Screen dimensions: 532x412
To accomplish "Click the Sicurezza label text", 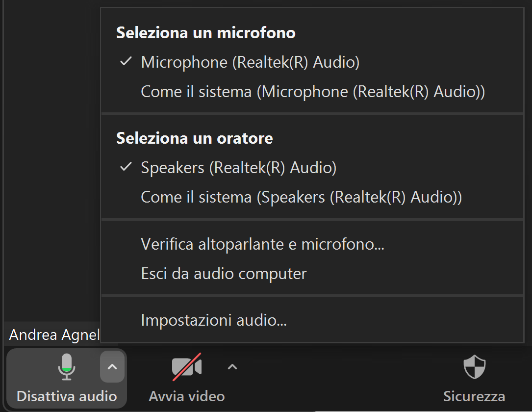I will 474,396.
